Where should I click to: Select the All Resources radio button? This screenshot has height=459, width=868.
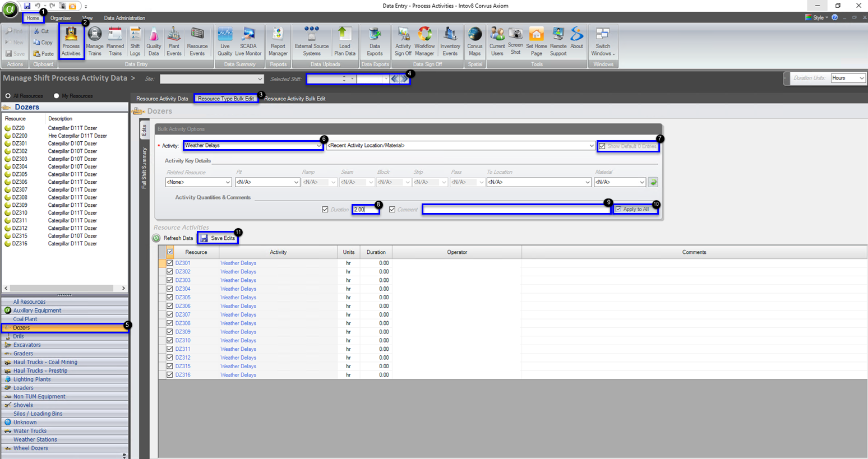[x=8, y=96]
